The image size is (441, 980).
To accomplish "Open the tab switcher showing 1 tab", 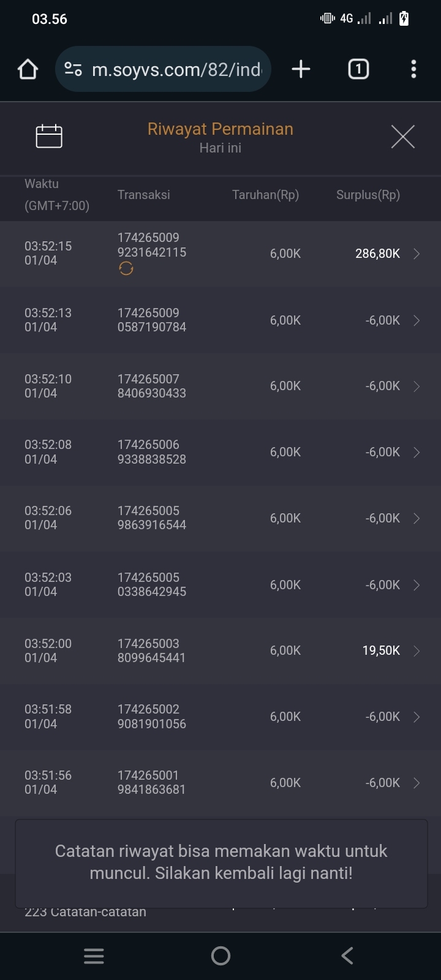I will coord(358,69).
